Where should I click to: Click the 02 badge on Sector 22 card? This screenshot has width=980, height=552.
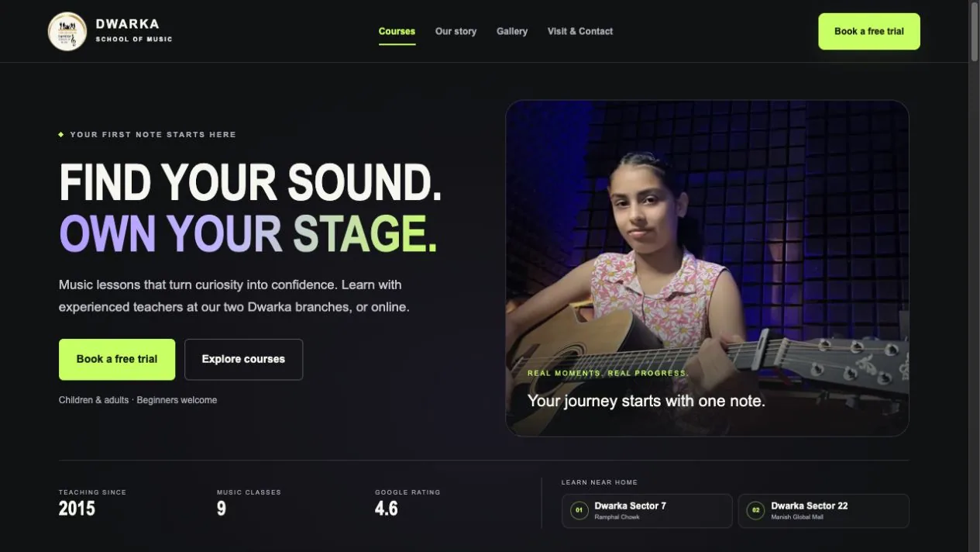pos(755,511)
